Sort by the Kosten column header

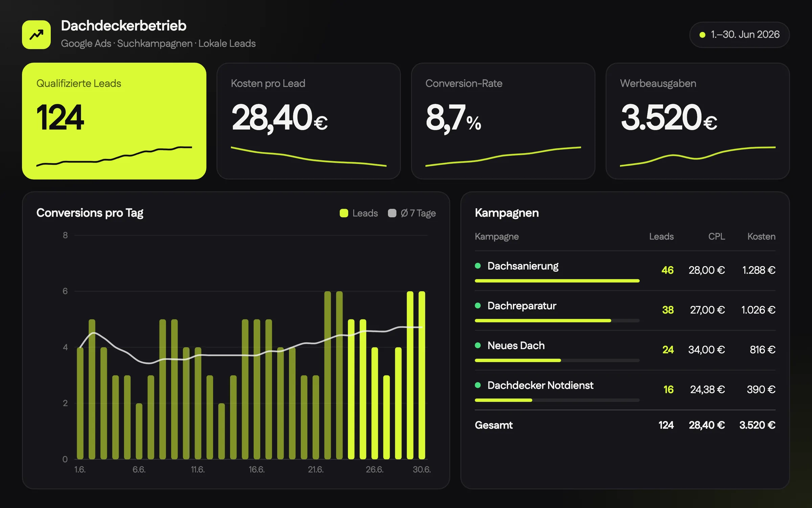(761, 236)
